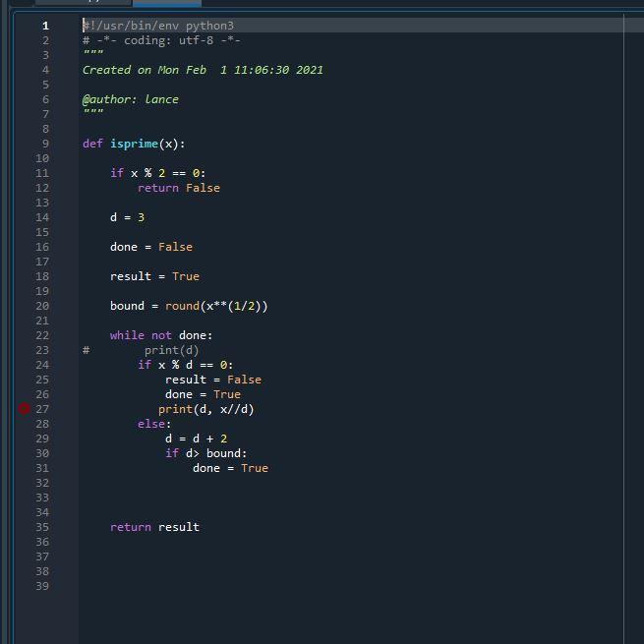The height and width of the screenshot is (644, 644).
Task: Click line number 14 in the gutter
Action: coord(42,217)
